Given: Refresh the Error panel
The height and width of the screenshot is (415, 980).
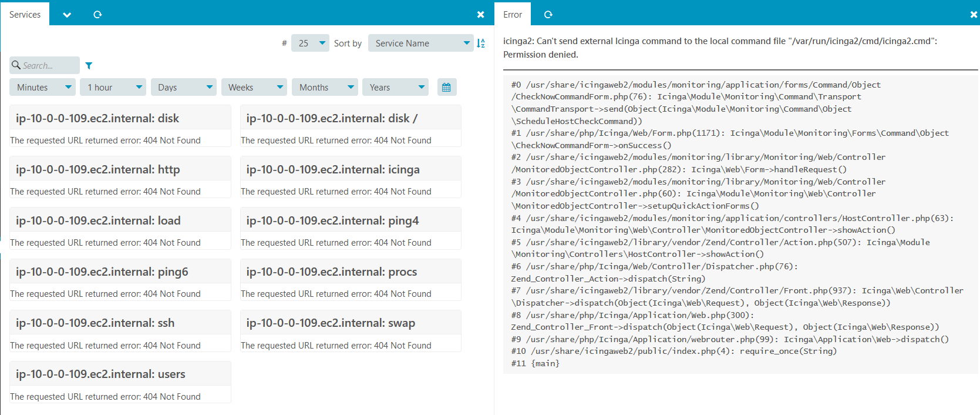Looking at the screenshot, I should click(x=548, y=15).
